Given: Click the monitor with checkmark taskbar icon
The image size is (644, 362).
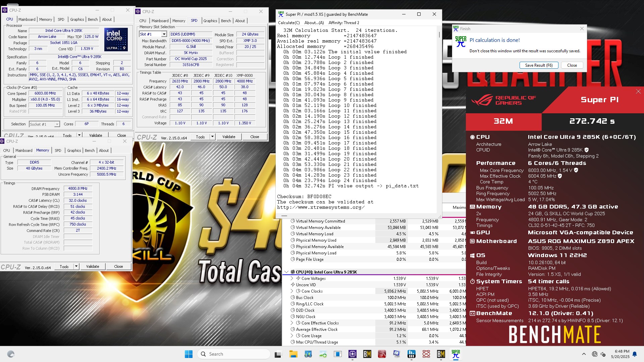Looking at the screenshot, I should coord(396,354).
